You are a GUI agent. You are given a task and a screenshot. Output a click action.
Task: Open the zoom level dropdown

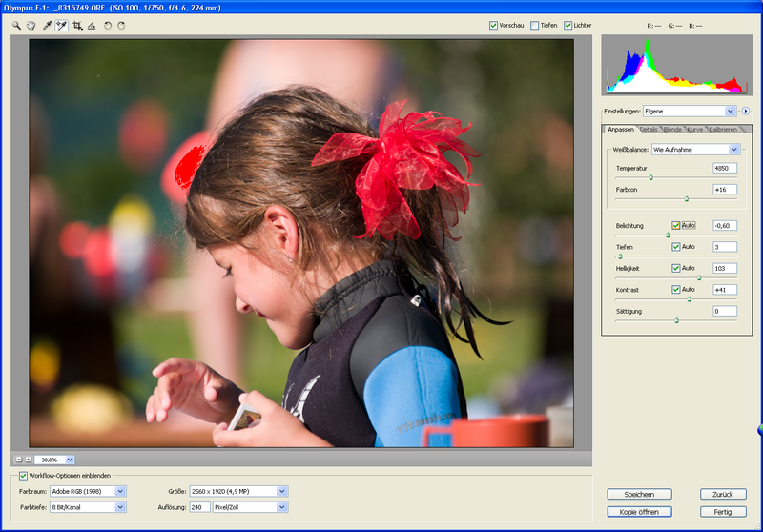click(x=70, y=460)
